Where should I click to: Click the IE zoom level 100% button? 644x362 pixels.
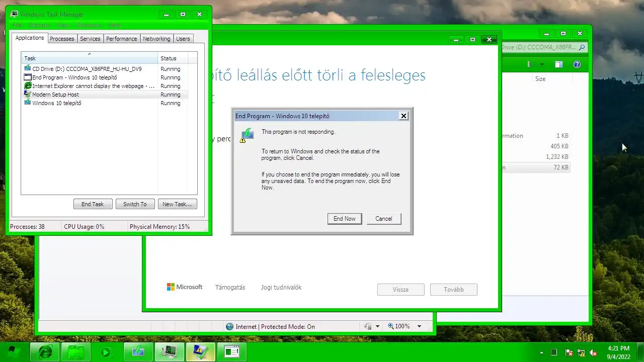(398, 326)
